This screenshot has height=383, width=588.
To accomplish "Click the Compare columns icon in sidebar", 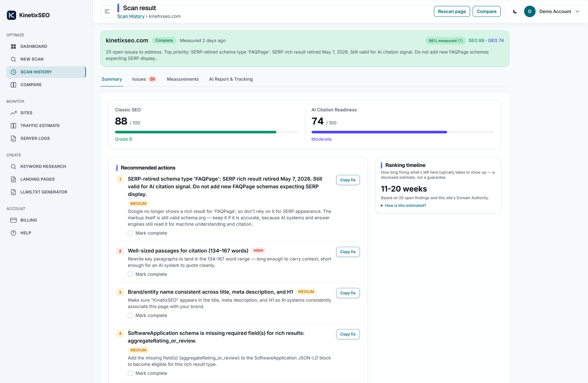I will click(13, 85).
